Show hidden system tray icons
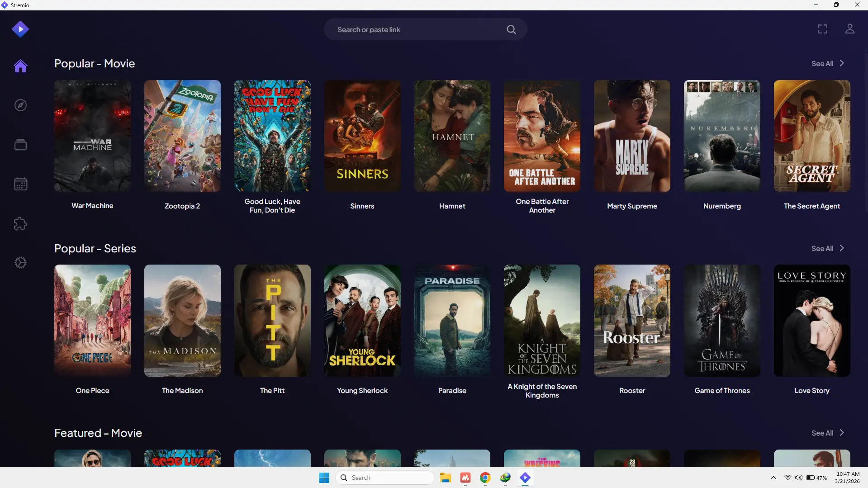 pyautogui.click(x=773, y=478)
